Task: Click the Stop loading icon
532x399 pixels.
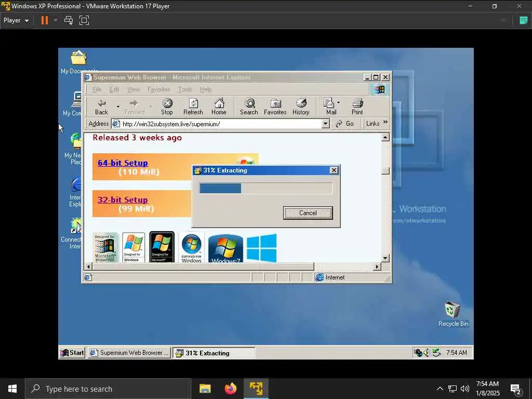Action: click(x=167, y=107)
